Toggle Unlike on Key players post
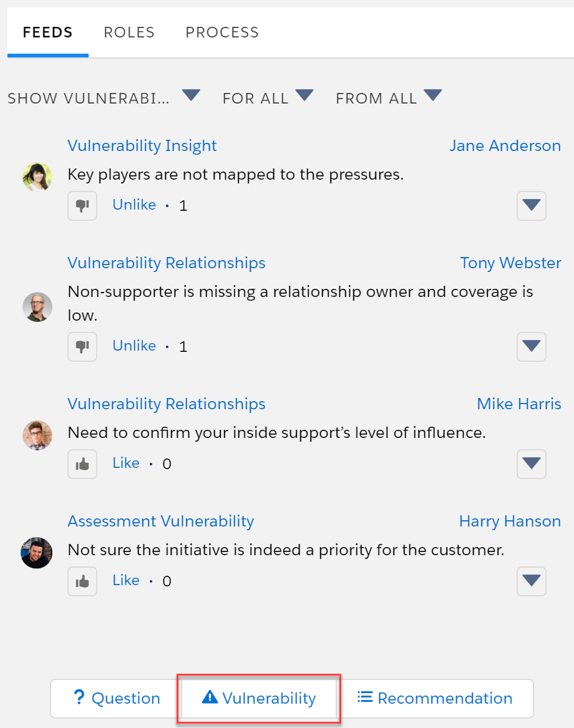574x728 pixels. click(x=134, y=205)
